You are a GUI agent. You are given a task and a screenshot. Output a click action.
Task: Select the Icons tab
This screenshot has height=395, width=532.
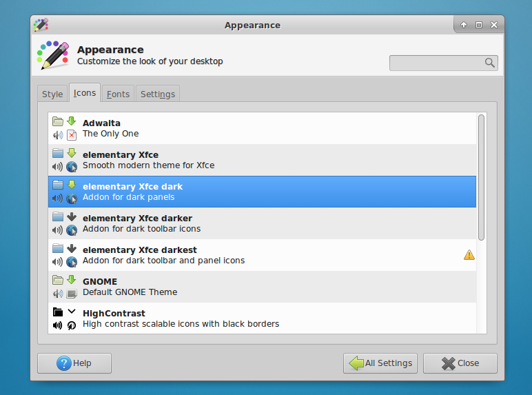[x=85, y=92]
